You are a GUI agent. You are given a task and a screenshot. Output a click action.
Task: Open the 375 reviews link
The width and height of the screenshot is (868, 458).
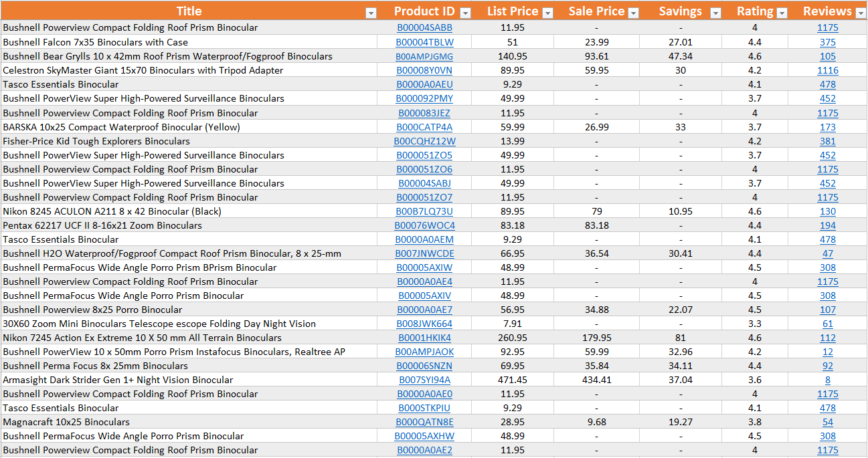coord(828,42)
